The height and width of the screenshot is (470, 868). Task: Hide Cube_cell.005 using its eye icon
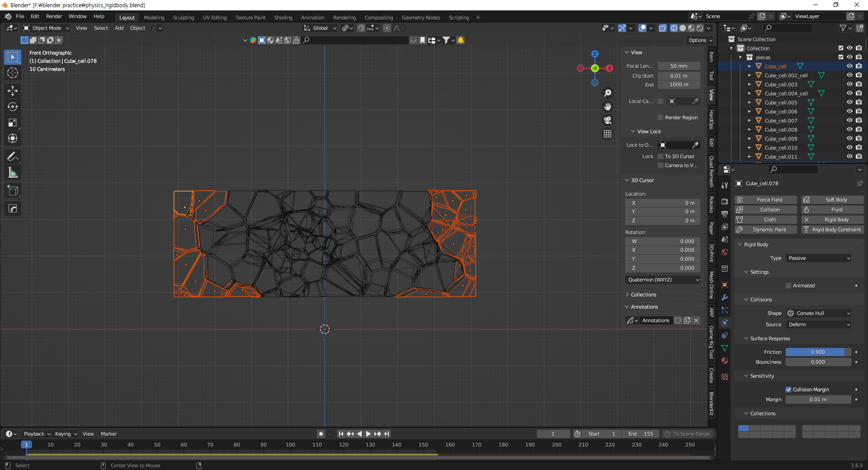(849, 103)
